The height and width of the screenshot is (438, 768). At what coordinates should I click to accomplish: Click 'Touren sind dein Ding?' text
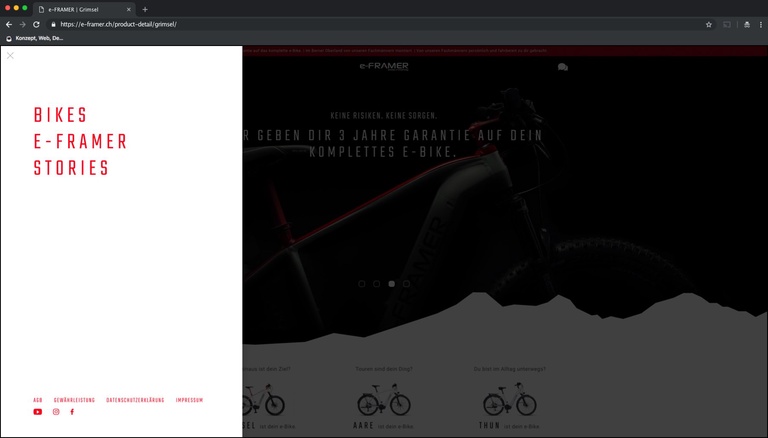[384, 369]
